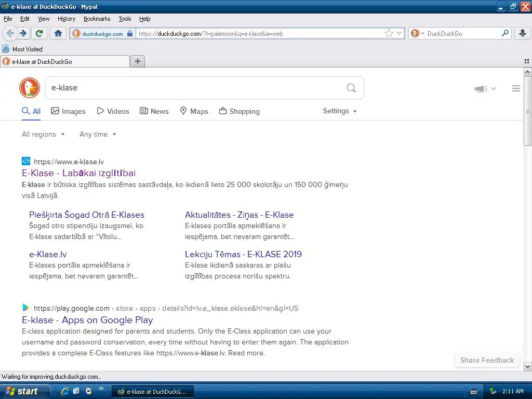Viewport: 532px width, 399px height.
Task: Launch Windows Media Player from quick launch
Action: (x=88, y=391)
